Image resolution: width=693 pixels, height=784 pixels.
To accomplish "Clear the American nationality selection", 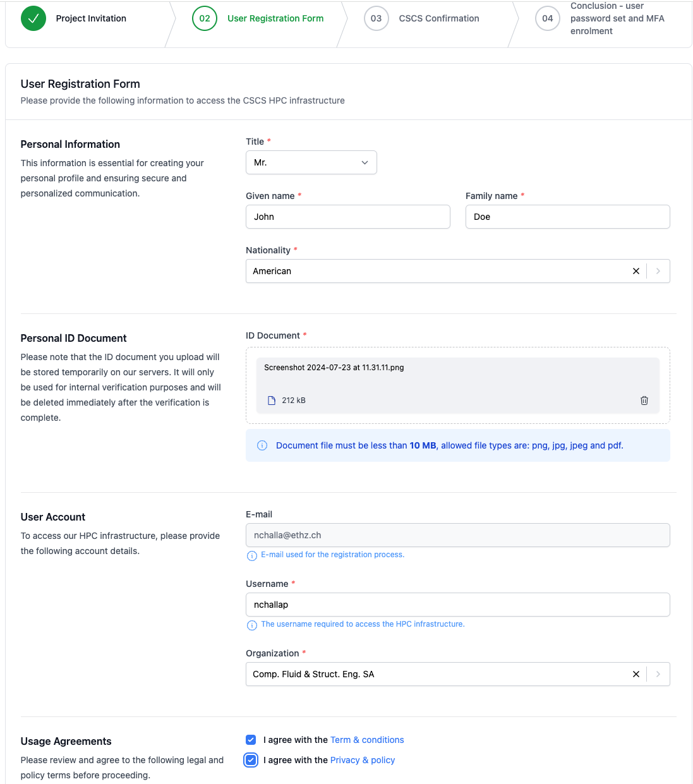I will 636,271.
